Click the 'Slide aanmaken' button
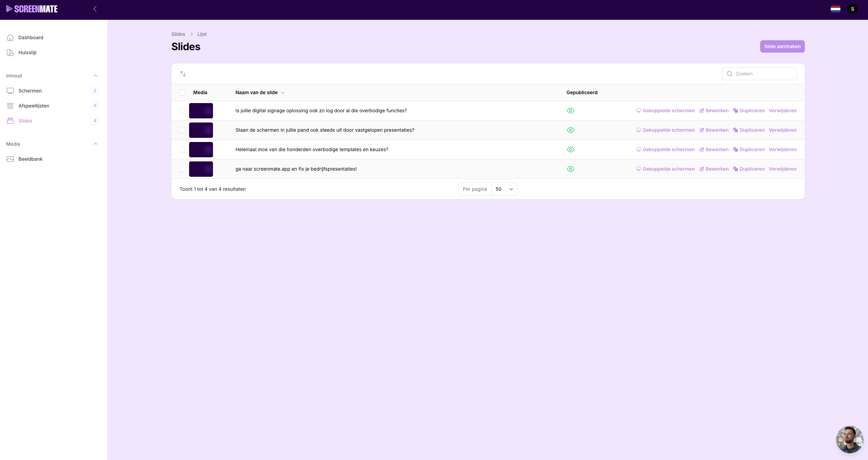Screen dimensions: 868x460 tap(782, 46)
